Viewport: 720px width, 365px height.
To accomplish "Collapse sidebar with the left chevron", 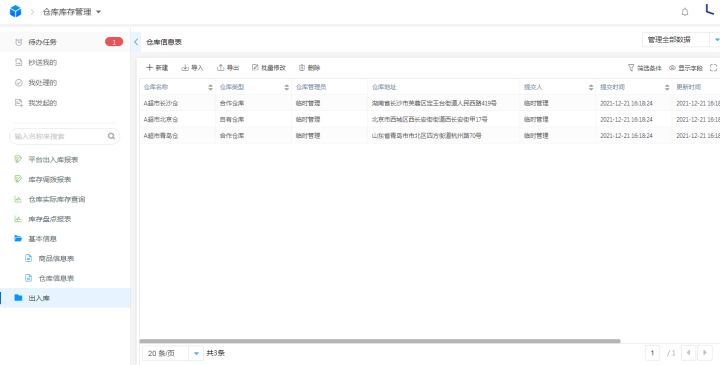I will pos(136,42).
